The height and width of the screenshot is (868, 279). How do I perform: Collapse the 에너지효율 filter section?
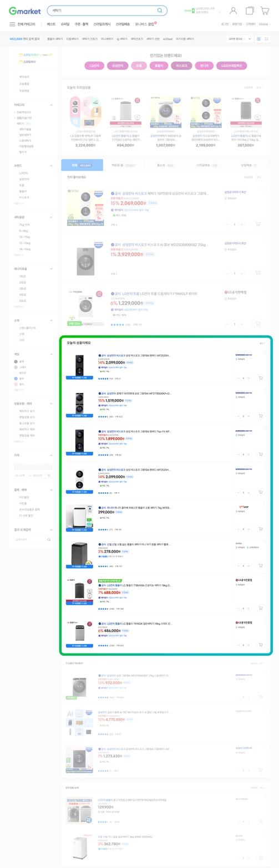pyautogui.click(x=52, y=268)
